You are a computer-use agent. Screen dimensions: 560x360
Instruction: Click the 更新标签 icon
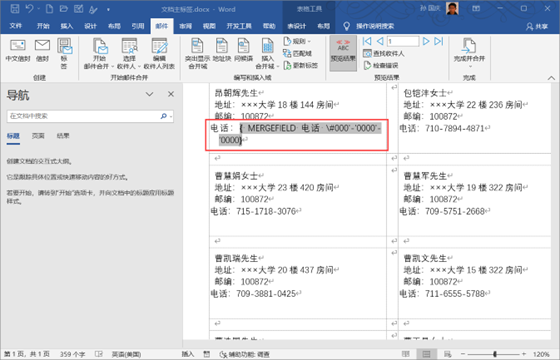coord(300,65)
